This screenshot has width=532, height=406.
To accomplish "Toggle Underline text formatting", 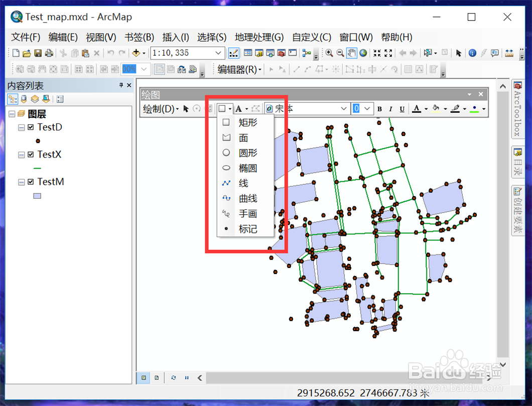I will [402, 109].
